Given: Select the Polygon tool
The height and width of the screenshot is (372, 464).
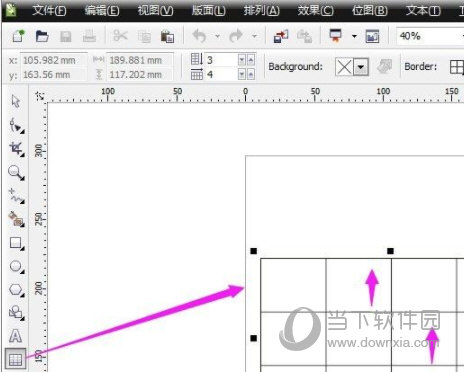Looking at the screenshot, I should (x=16, y=290).
